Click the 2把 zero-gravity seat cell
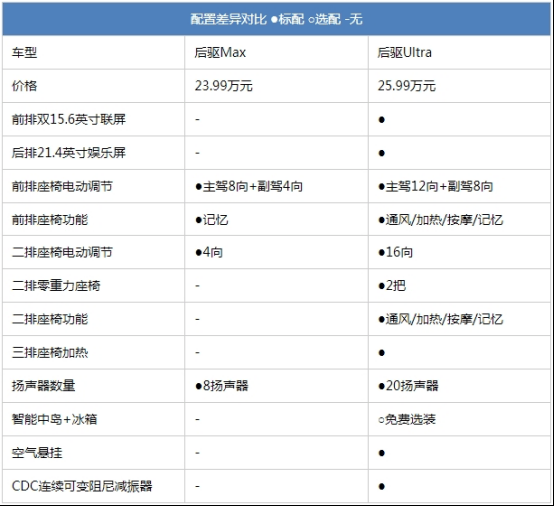554x506 pixels. coord(391,286)
